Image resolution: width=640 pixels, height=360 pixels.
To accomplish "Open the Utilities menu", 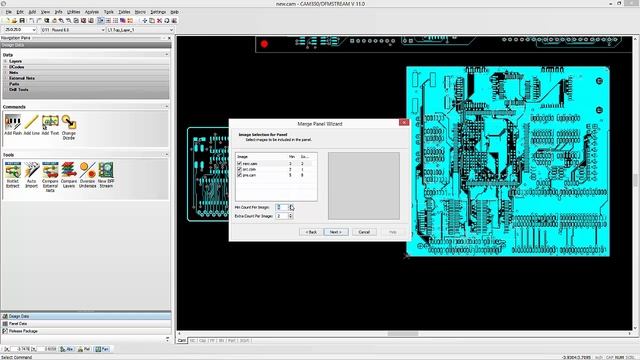I will pyautogui.click(x=73, y=12).
